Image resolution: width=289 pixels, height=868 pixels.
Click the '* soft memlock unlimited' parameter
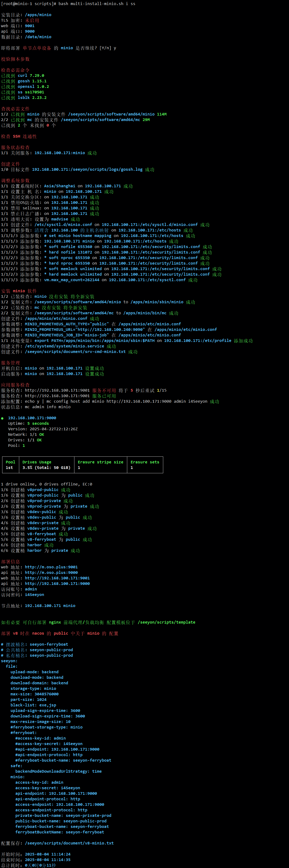pos(73,269)
